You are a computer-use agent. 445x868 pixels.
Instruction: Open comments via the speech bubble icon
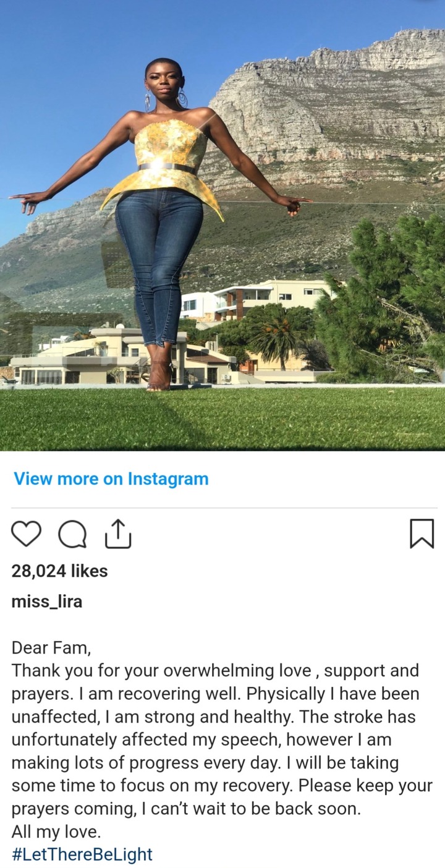pos(72,534)
